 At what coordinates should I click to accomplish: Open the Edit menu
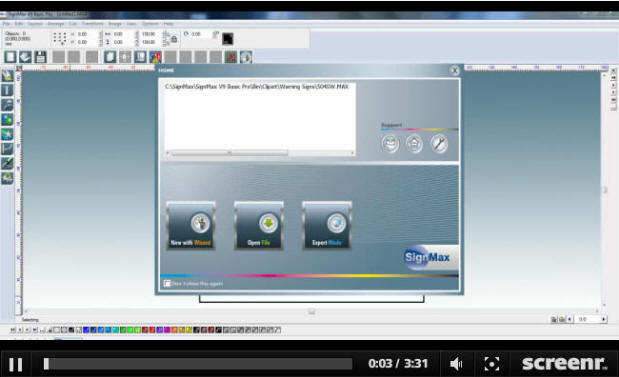click(x=19, y=24)
